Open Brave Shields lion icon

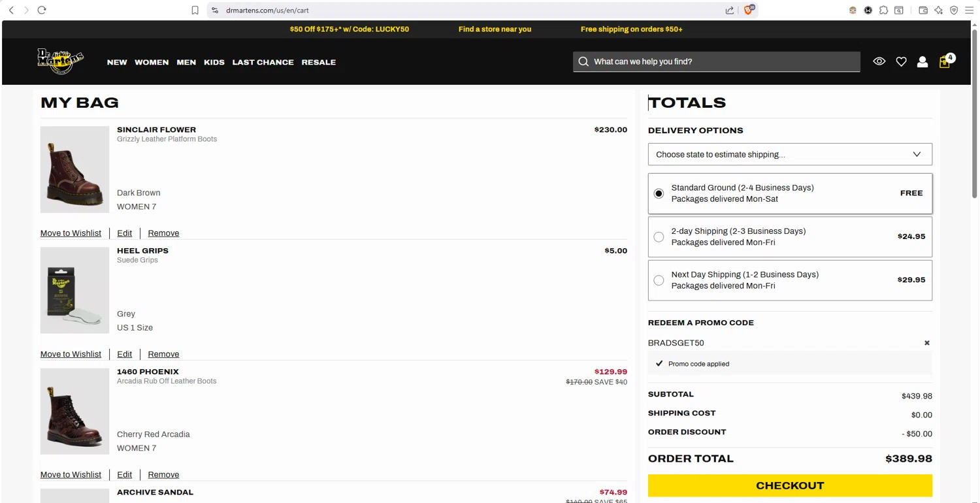click(x=749, y=10)
